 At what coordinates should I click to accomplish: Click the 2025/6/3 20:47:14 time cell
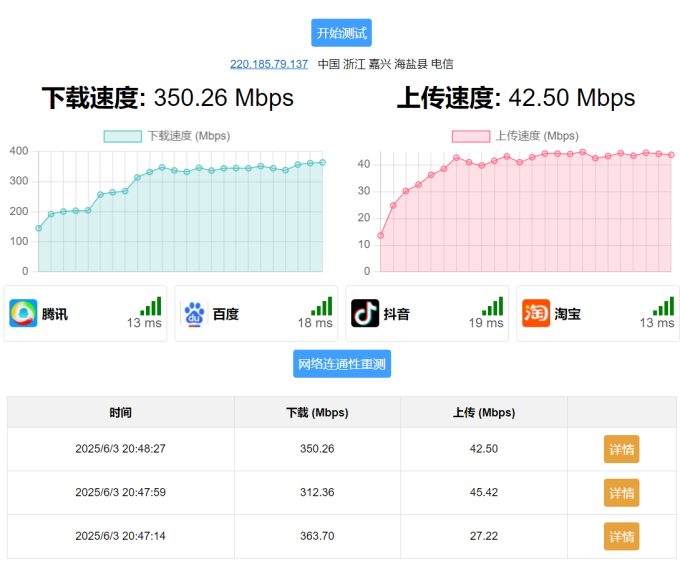pyautogui.click(x=121, y=536)
